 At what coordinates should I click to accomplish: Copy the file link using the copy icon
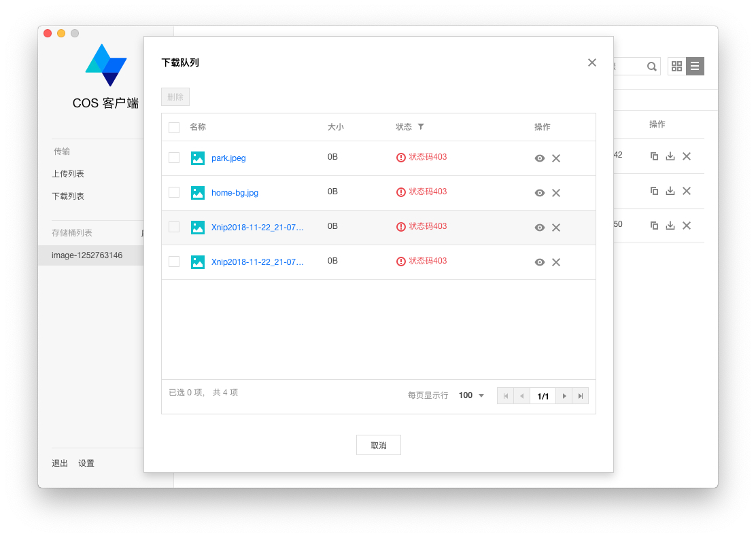653,156
